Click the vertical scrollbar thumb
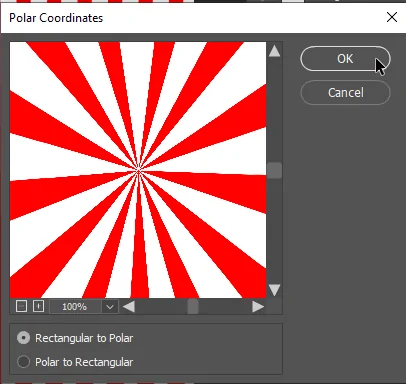Screen dimensions: 406x384 [x=274, y=171]
